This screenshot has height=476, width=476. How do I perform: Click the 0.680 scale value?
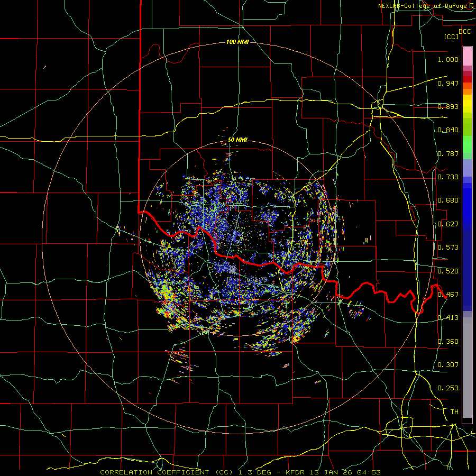pyautogui.click(x=448, y=200)
